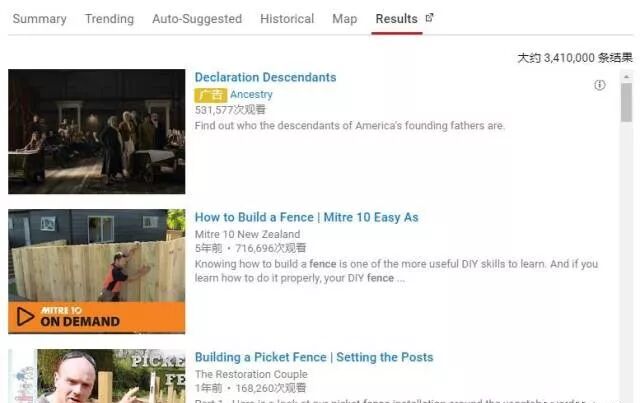Click the scrollbar up arrow
This screenshot has width=640, height=403.
click(x=626, y=76)
